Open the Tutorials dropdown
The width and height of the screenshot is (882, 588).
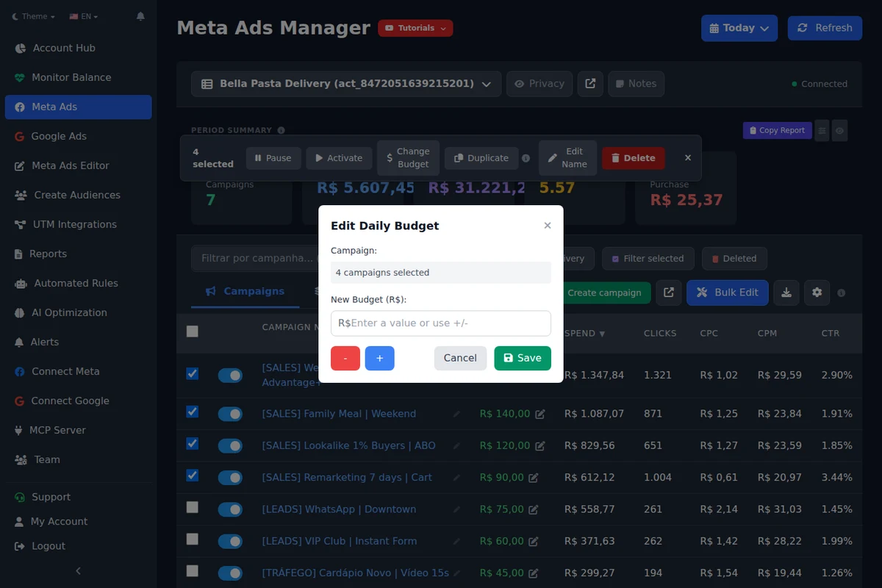coord(415,28)
